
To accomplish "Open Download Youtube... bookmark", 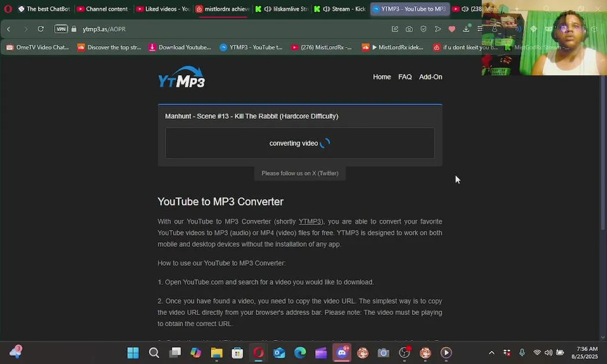I will (x=180, y=48).
